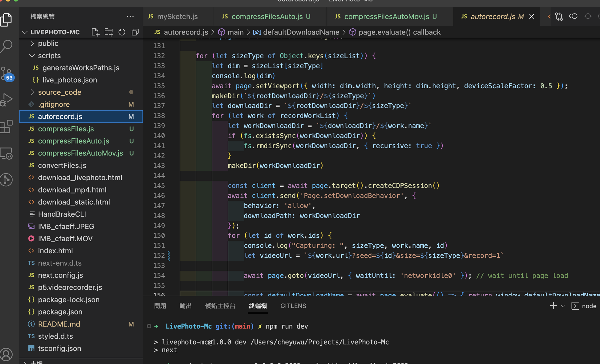
Task: Expand the source_code folder
Action: [59, 92]
